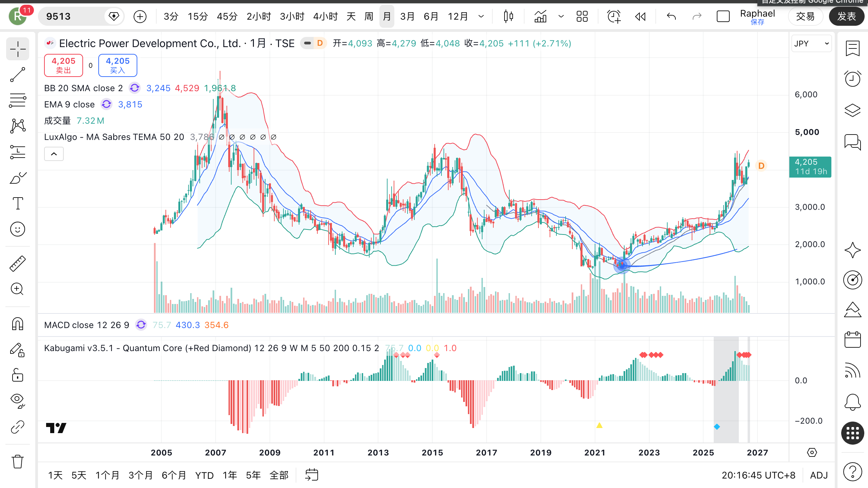Image resolution: width=868 pixels, height=488 pixels.
Task: Toggle magnet mode for drawings
Action: point(18,324)
